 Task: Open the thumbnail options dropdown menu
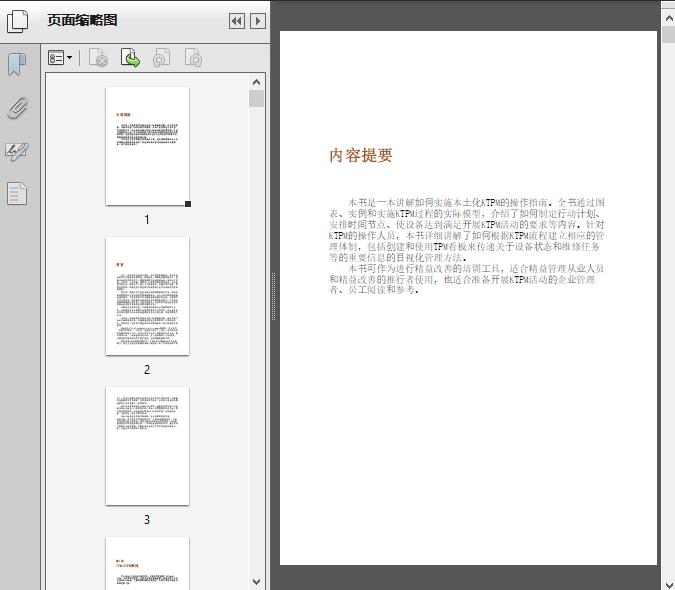tap(61, 59)
